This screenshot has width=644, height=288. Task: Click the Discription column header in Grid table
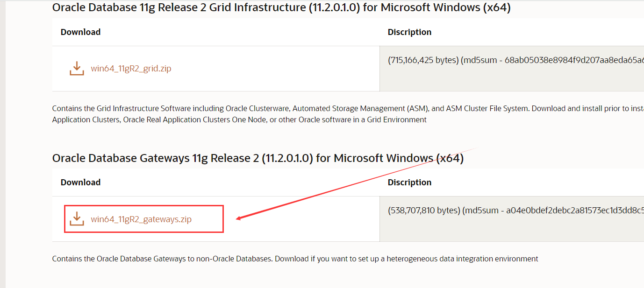click(x=409, y=32)
